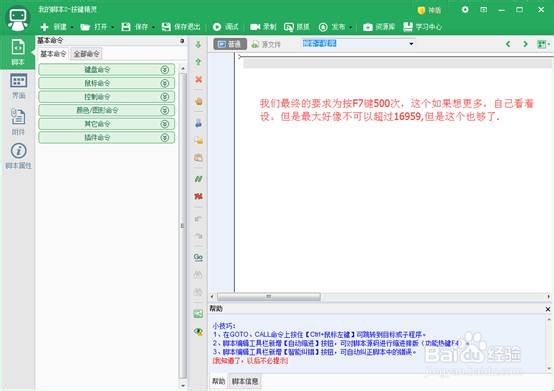Screen dimensions: 554x391
Task: Open 资源库 resource library
Action: (379, 27)
